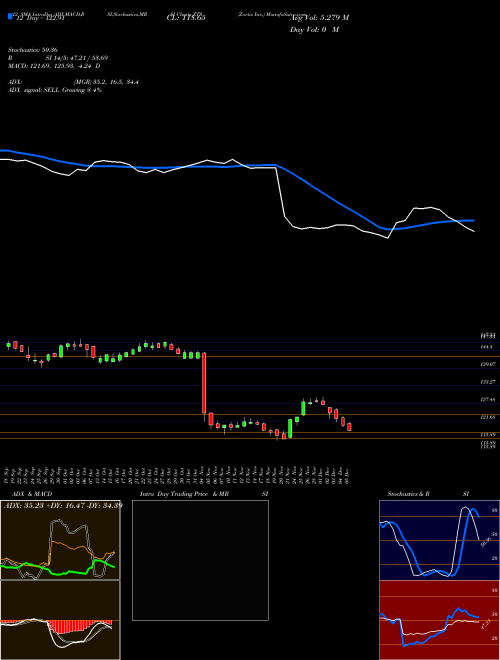Click the large red gap-down candlestick
Image resolution: width=500 pixels, height=660 pixels.
coord(204,383)
